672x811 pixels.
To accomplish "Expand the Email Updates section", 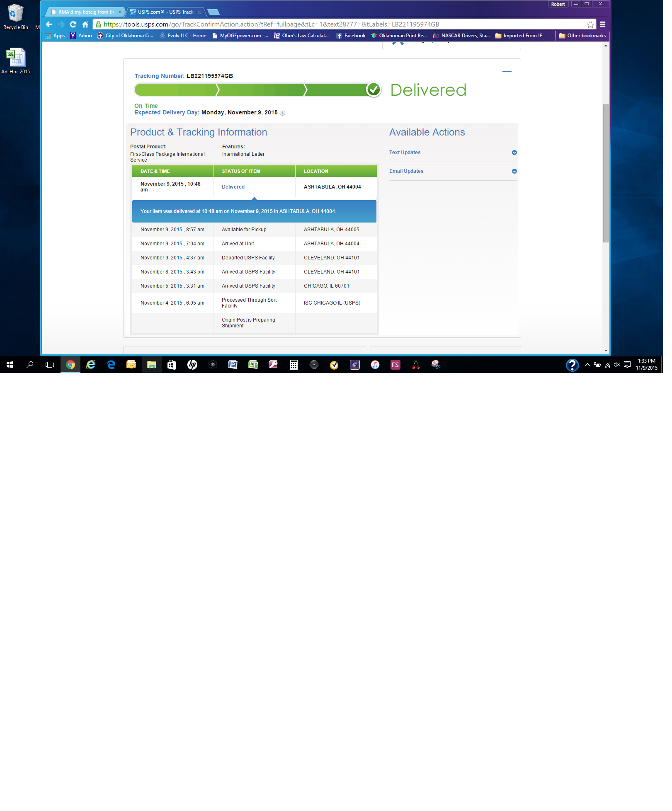I will tap(514, 171).
